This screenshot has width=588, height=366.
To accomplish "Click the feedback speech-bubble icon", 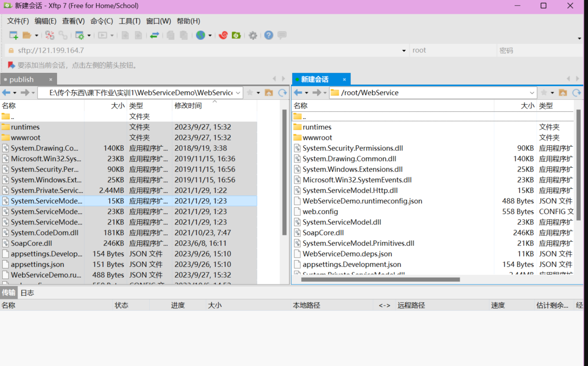I will 282,35.
